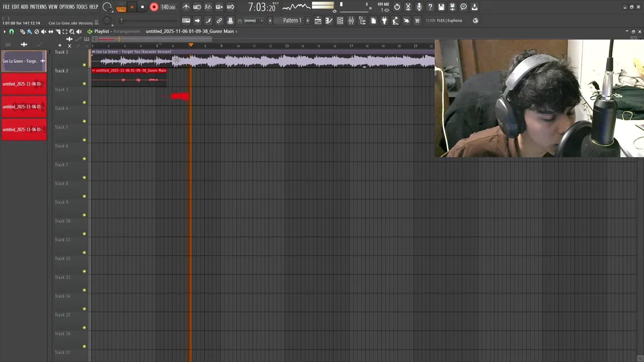Select the Paint brush tool

pyautogui.click(x=30, y=32)
